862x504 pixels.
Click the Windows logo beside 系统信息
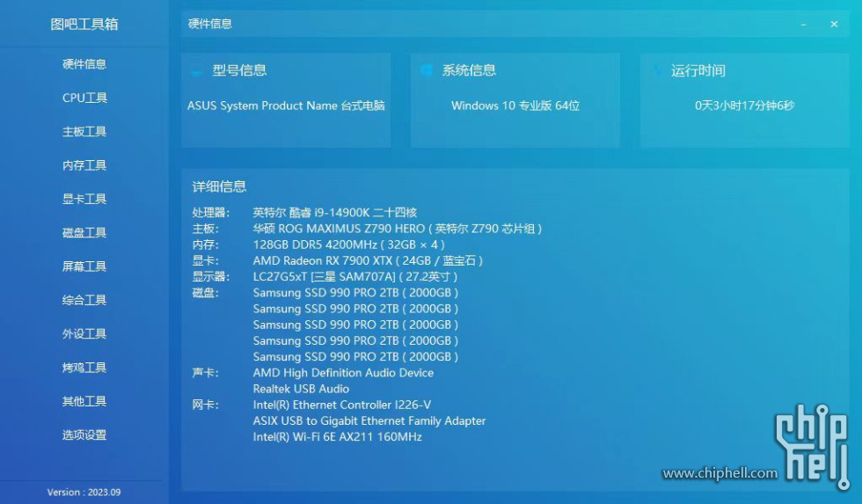pos(426,70)
